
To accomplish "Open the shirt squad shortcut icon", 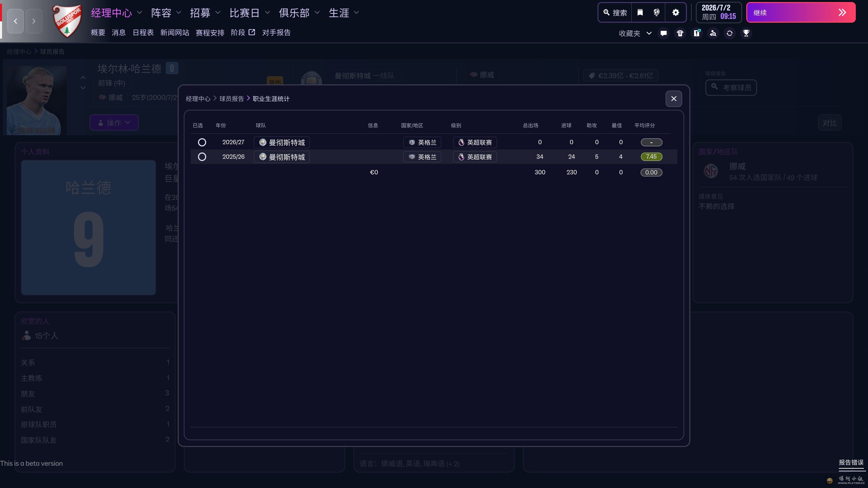I will tap(680, 33).
